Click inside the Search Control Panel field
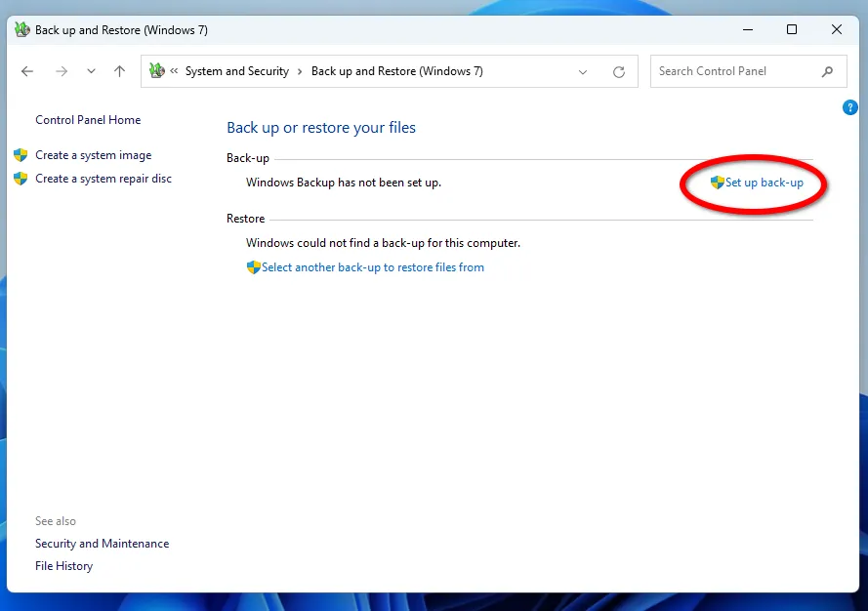Image resolution: width=868 pixels, height=611 pixels. click(732, 70)
